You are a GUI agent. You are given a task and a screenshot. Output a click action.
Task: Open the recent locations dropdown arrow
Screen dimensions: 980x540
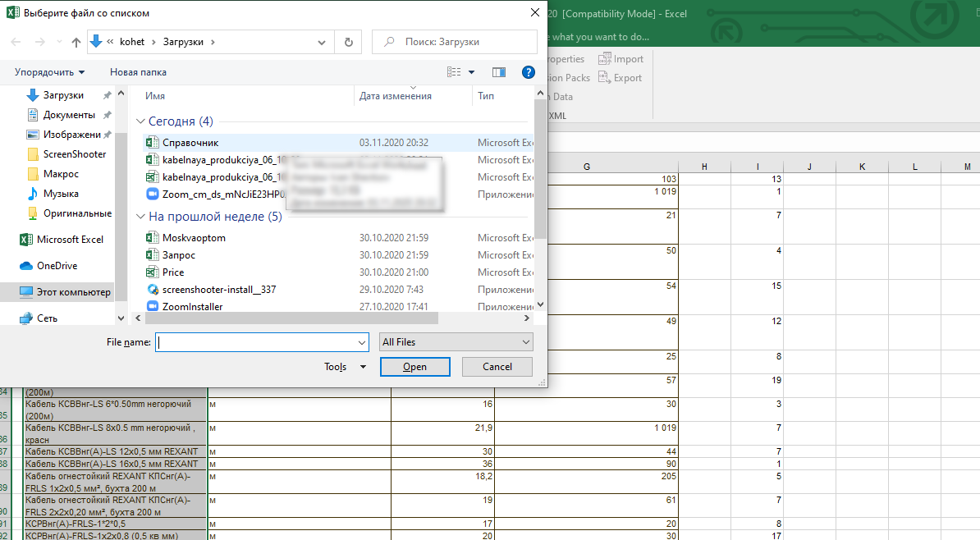coord(59,42)
